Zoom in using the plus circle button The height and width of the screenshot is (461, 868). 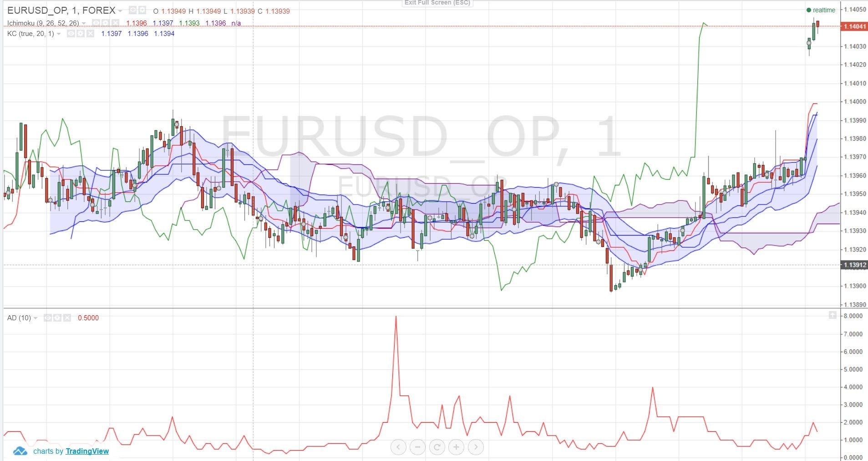[457, 447]
